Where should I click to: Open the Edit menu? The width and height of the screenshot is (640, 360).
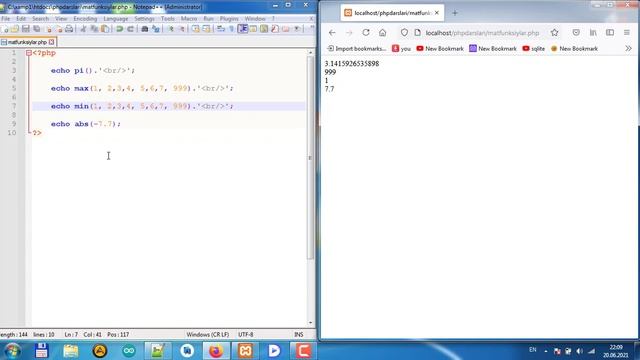21,19
